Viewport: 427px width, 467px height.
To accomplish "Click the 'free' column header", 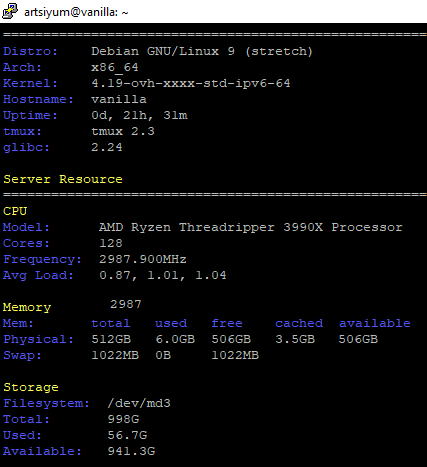I will tap(227, 323).
